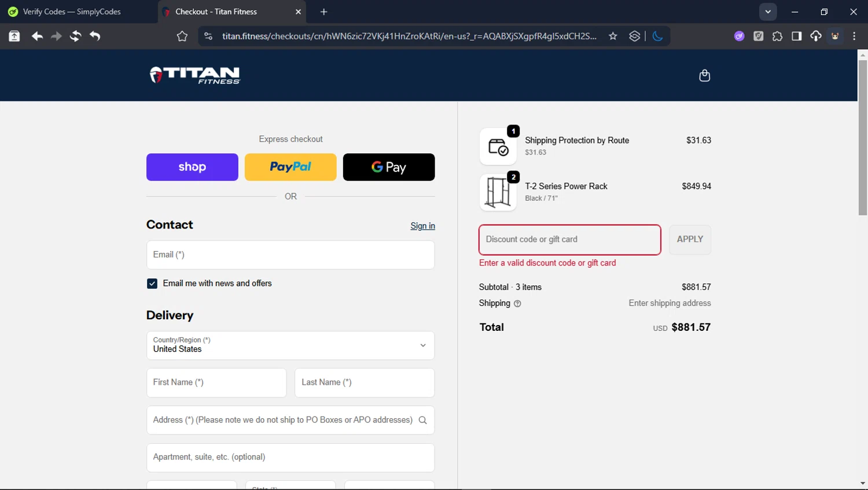Click the $849.94 item price
The height and width of the screenshot is (490, 868).
[696, 186]
